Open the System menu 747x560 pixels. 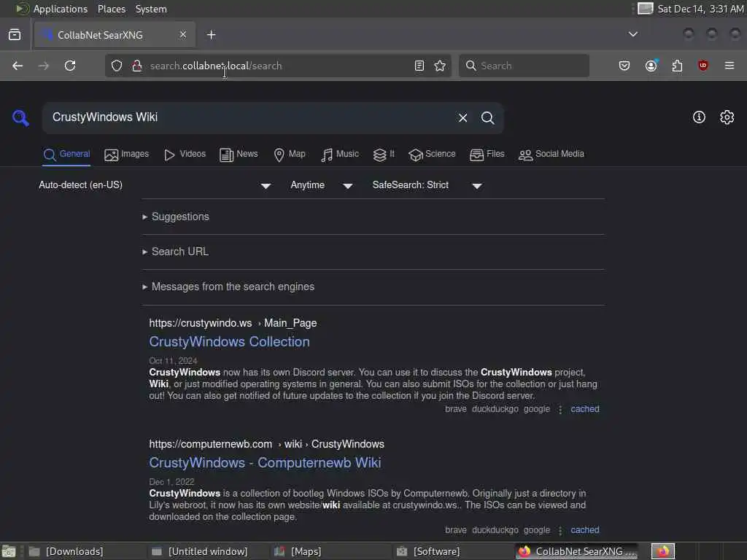click(151, 9)
